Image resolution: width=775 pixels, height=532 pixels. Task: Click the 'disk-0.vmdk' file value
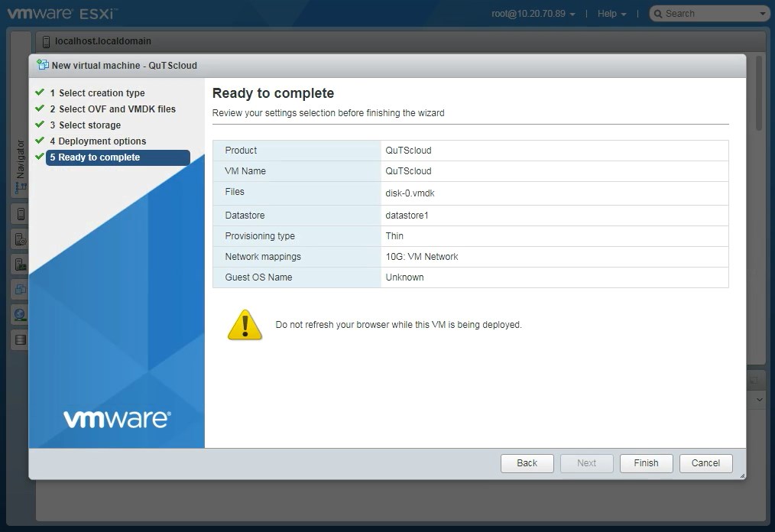pos(410,193)
